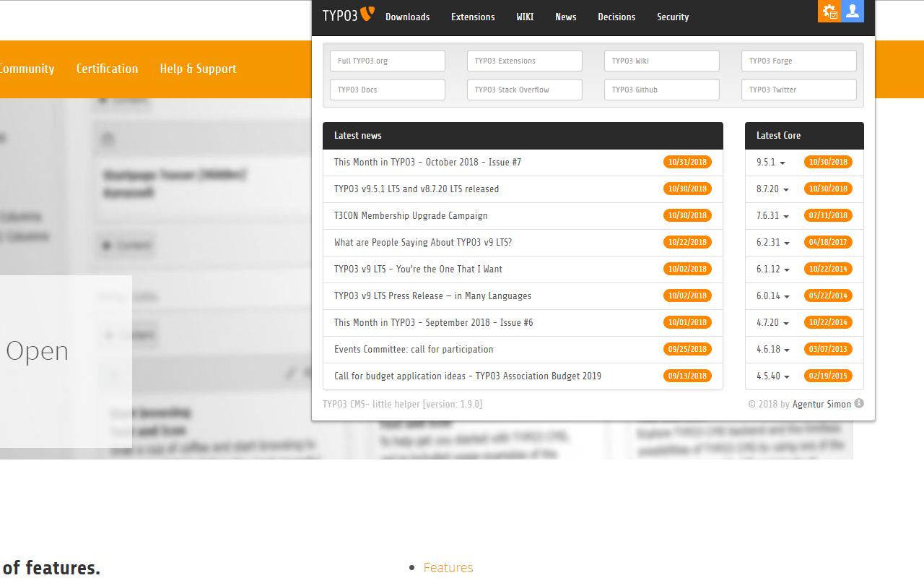Expand the 4.5.40 core version dropdown

click(772, 376)
